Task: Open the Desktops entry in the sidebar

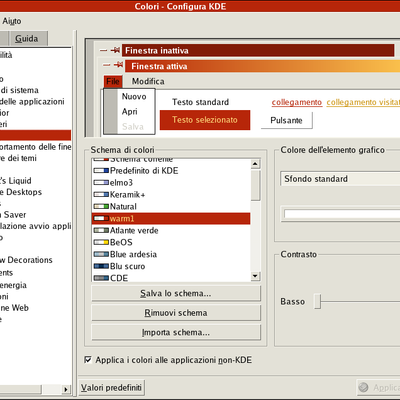Action: pyautogui.click(x=21, y=192)
